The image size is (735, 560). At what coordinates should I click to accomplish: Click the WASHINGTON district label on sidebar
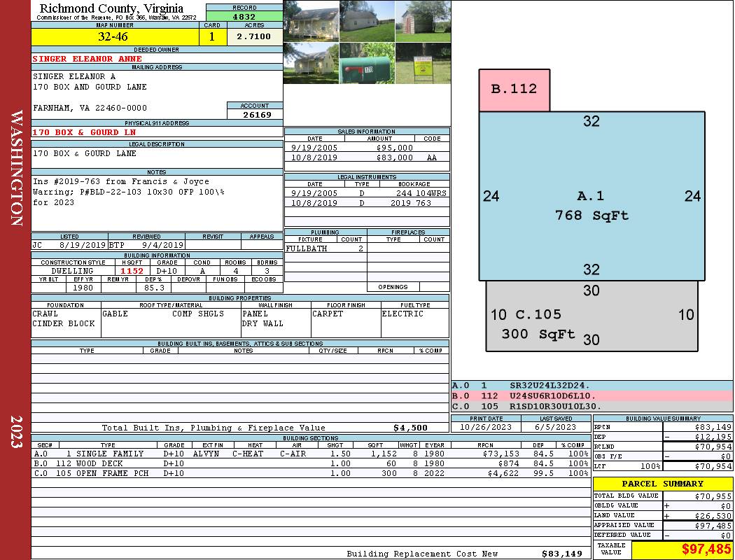[x=16, y=168]
